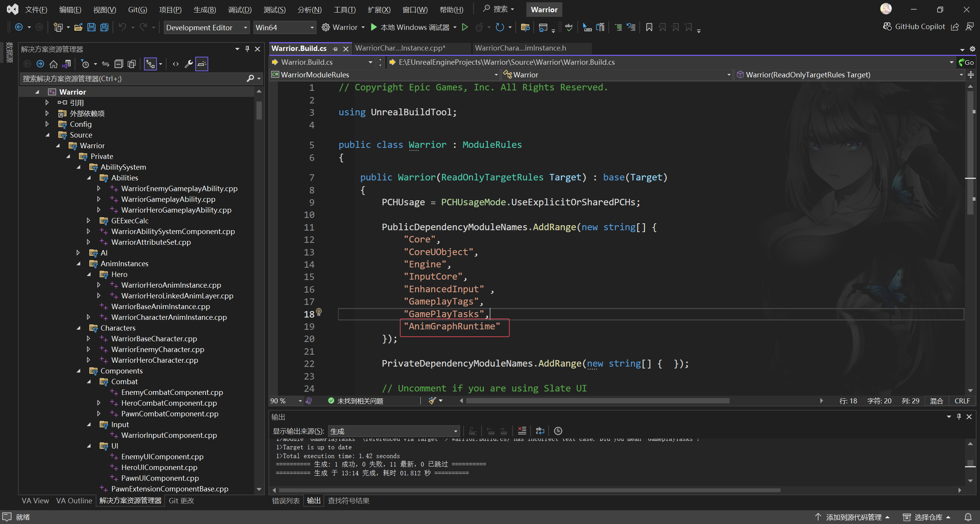The image size is (980, 524).
Task: Click 添加到源代码管理 in status bar
Action: (853, 517)
